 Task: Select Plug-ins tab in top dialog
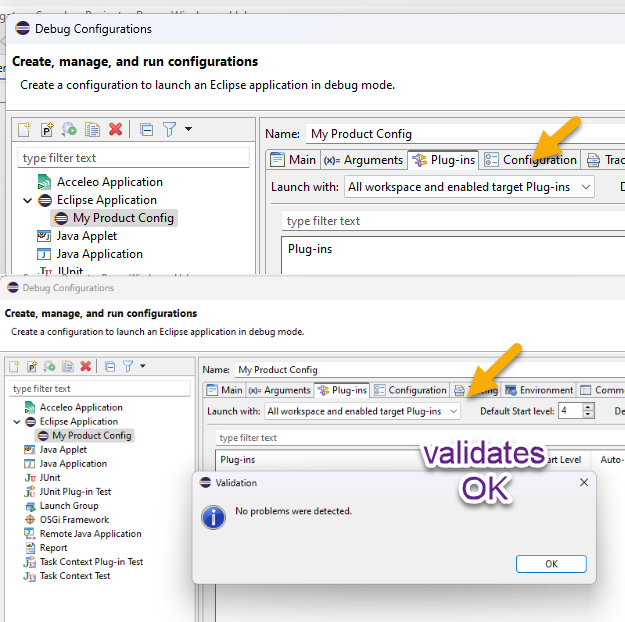click(x=443, y=160)
